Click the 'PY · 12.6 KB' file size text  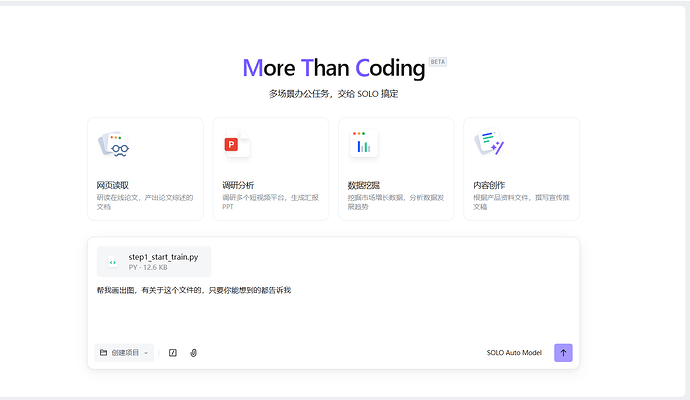click(x=148, y=268)
